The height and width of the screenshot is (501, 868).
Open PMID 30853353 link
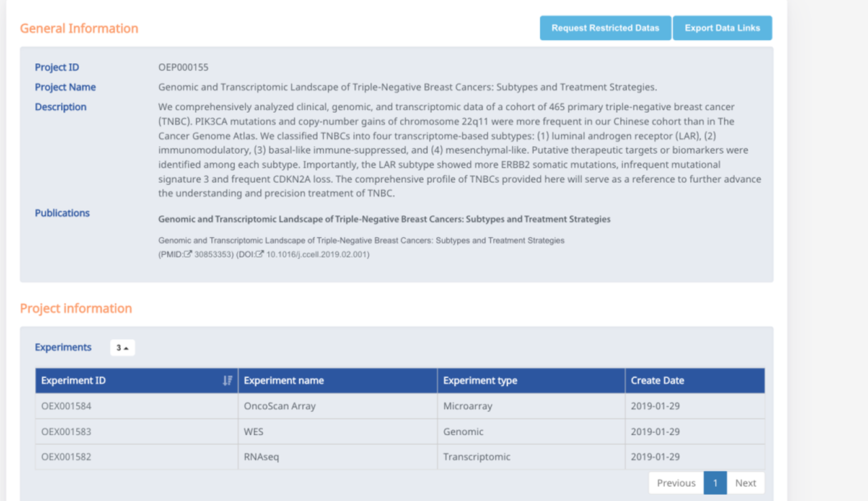[x=214, y=254]
